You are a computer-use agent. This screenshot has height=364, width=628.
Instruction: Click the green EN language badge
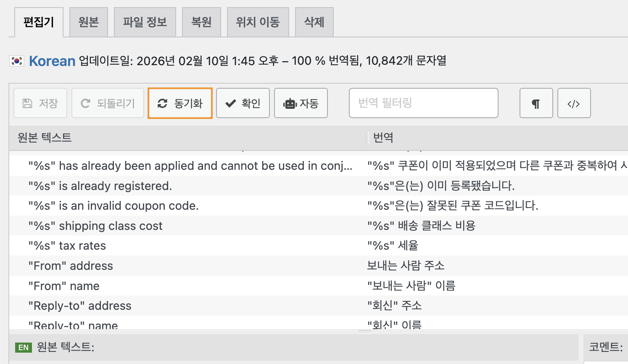coord(24,348)
